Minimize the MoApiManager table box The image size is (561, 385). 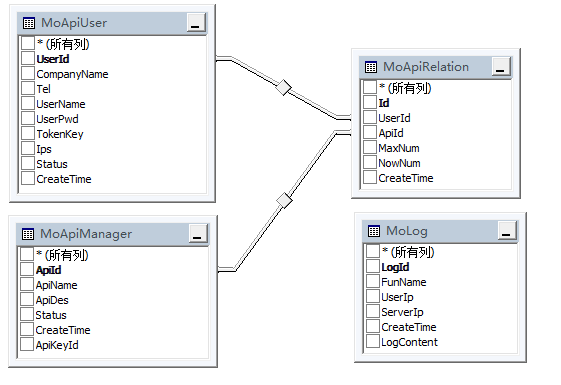198,234
